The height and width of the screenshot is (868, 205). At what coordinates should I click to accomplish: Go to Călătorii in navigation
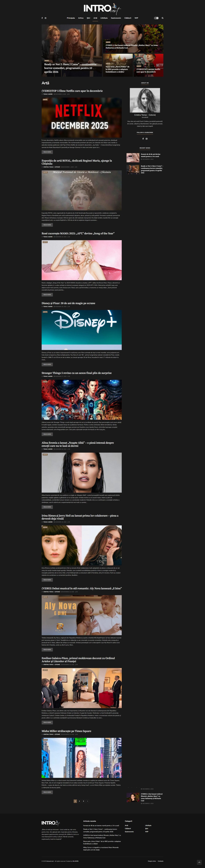click(x=128, y=18)
